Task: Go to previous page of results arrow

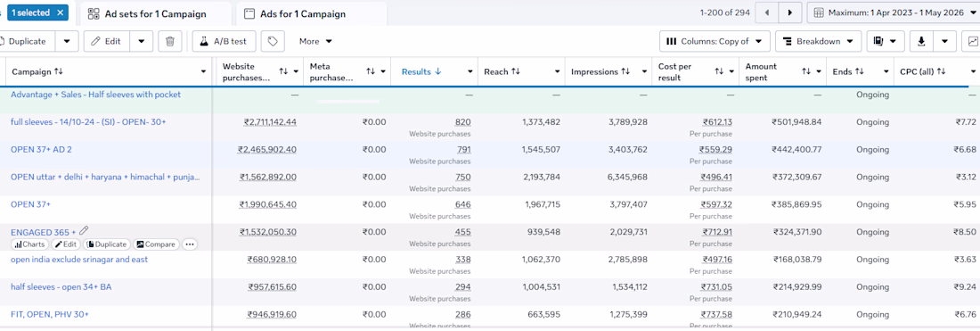Action: [767, 12]
